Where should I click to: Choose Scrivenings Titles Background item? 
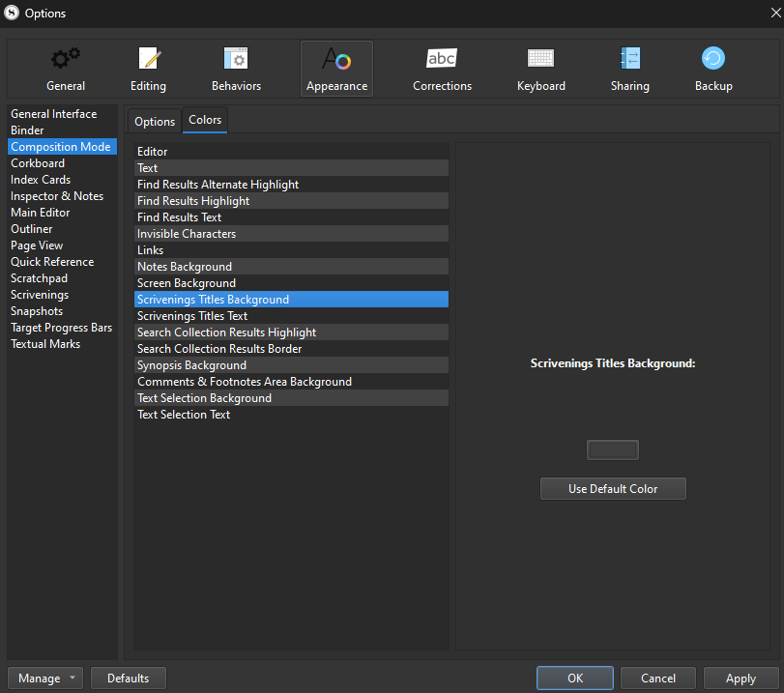[292, 300]
